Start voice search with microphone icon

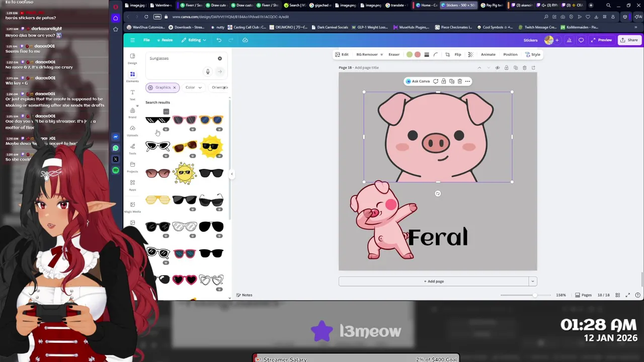pos(207,71)
